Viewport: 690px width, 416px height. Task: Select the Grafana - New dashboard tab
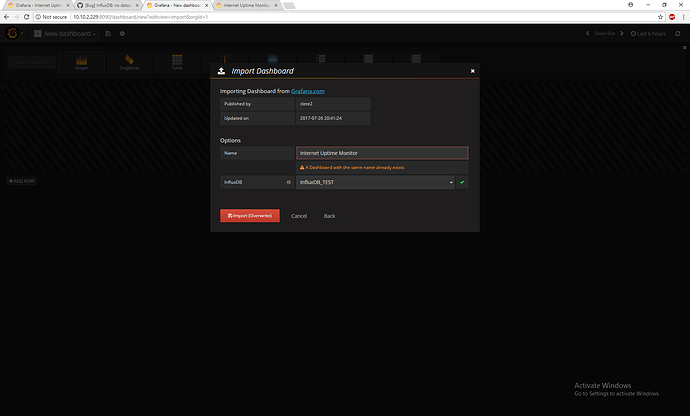click(x=177, y=5)
